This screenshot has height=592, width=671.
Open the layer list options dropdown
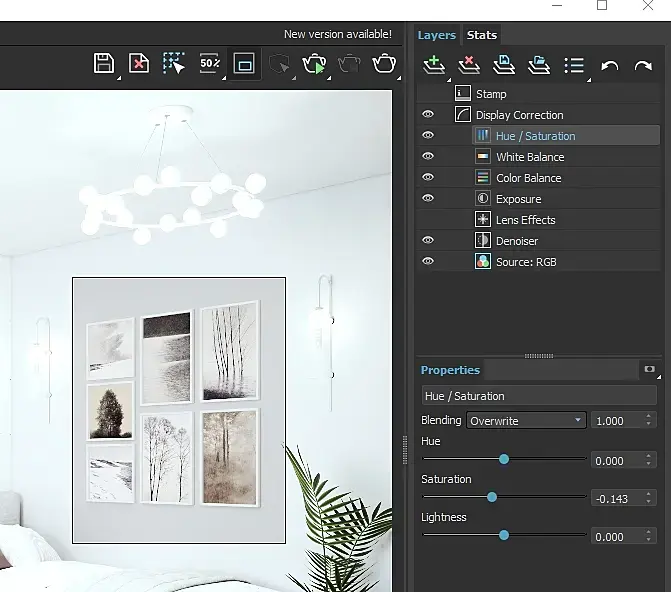click(574, 65)
